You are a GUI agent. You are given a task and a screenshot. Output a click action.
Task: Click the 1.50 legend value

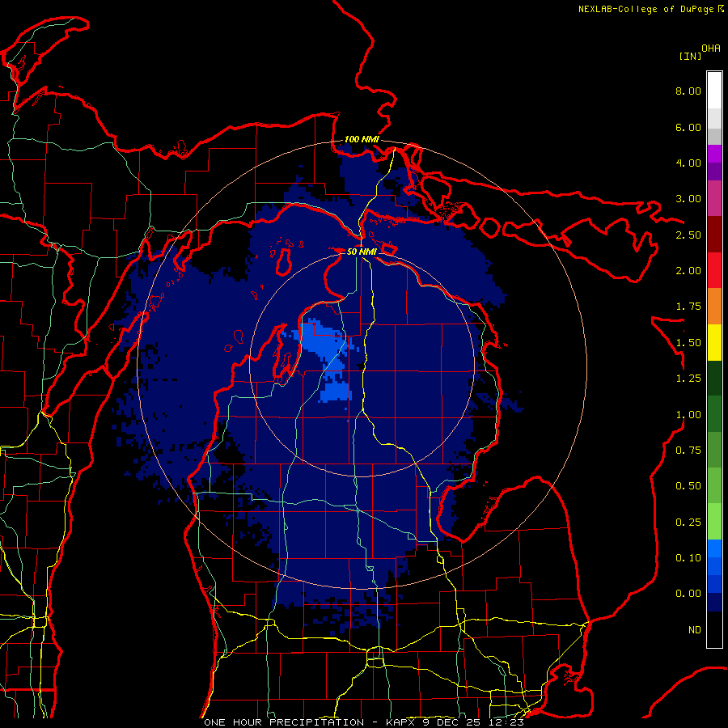[688, 343]
